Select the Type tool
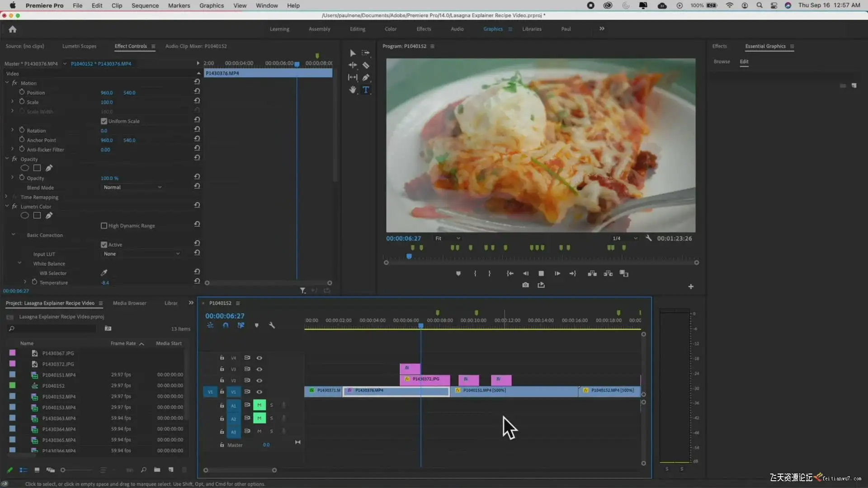Viewport: 868px width, 488px height. click(x=366, y=90)
